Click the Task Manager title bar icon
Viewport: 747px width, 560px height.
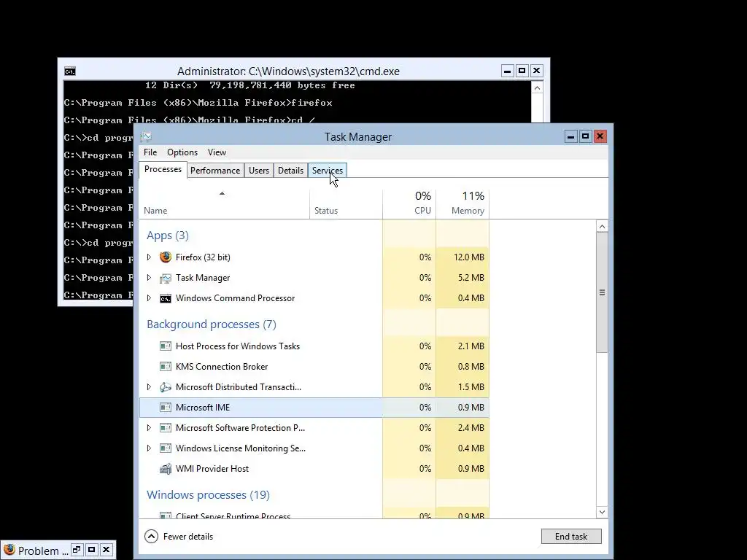pos(146,137)
